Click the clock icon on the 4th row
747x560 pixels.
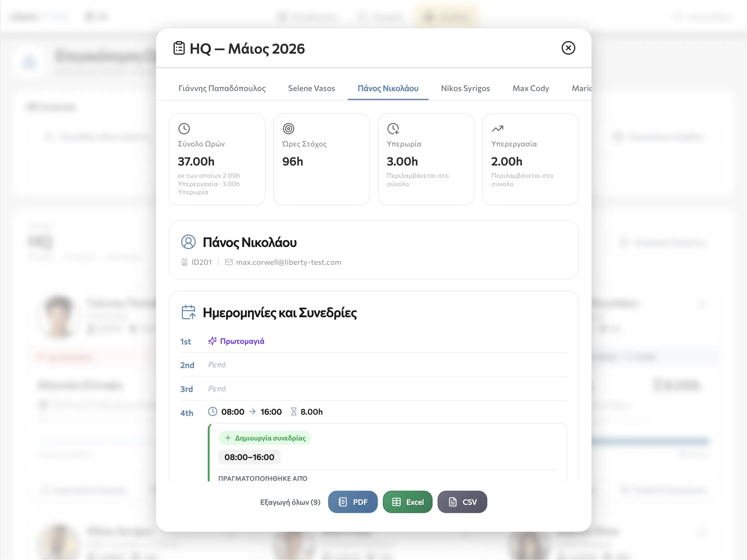click(x=212, y=411)
